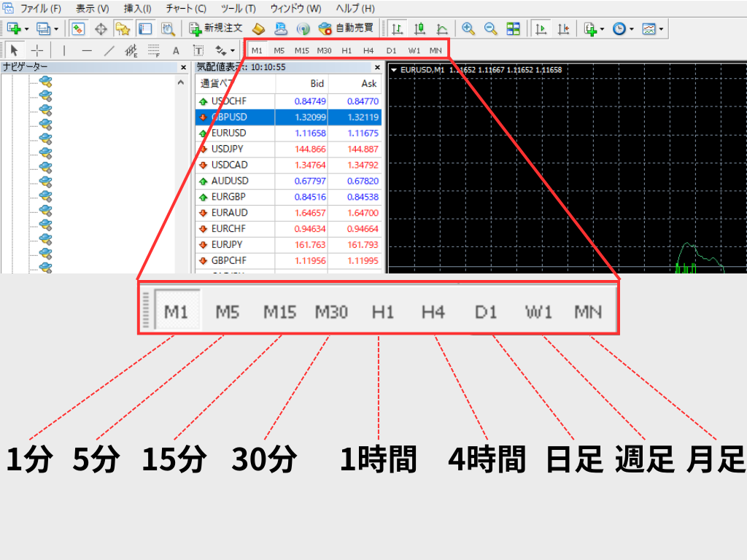747x560 pixels.
Task: Switch timeframe to M30 in toolbar
Action: [x=325, y=50]
